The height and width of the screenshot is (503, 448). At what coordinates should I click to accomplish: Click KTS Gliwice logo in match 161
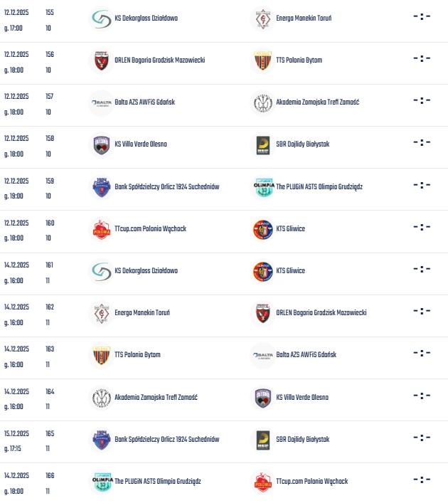point(262,271)
